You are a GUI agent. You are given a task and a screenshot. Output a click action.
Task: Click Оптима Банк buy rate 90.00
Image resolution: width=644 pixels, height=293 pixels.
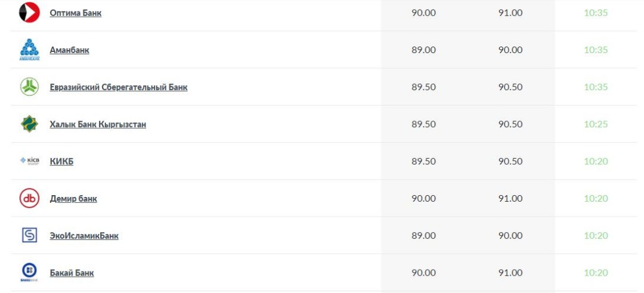tap(423, 13)
